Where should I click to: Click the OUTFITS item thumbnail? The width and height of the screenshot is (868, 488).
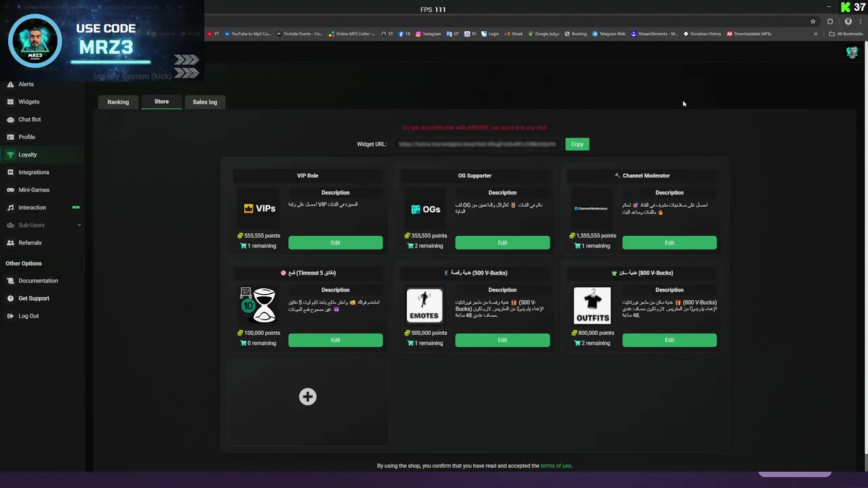[x=592, y=305]
